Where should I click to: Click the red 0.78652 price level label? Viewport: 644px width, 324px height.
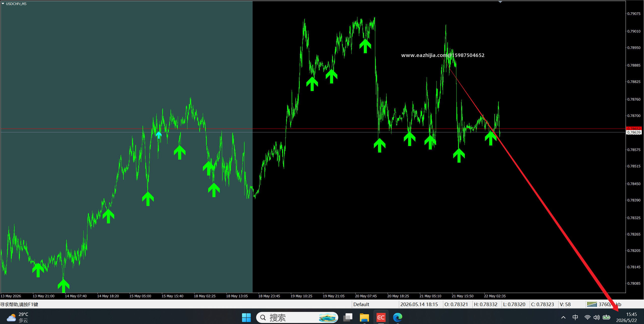(634, 129)
